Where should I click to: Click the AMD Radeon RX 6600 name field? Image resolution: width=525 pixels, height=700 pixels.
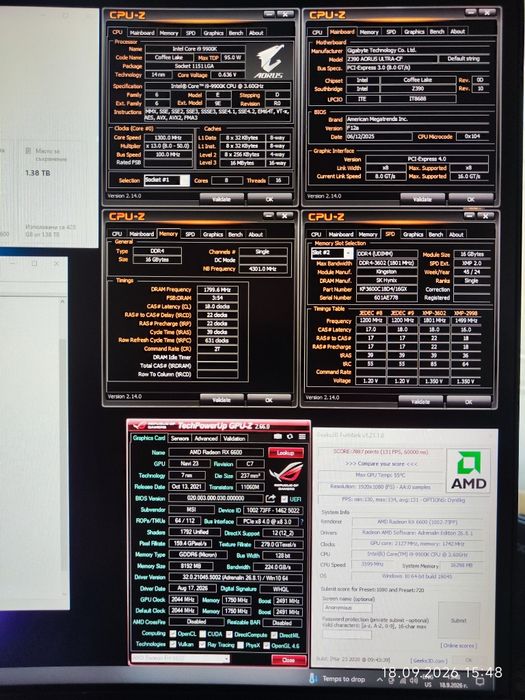pos(216,452)
